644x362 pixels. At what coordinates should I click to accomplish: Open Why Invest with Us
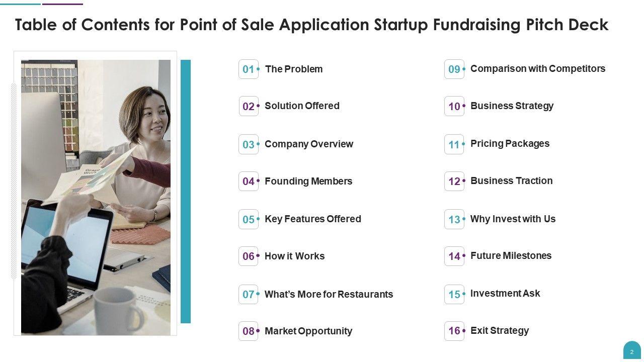pyautogui.click(x=513, y=219)
